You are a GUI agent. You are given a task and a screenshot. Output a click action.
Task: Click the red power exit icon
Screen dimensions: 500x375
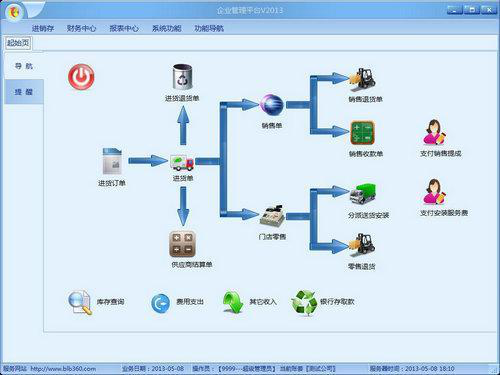pyautogui.click(x=81, y=77)
